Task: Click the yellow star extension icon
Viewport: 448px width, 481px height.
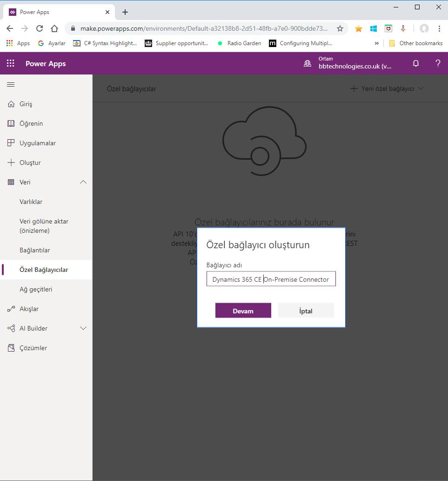Action: pyautogui.click(x=359, y=29)
